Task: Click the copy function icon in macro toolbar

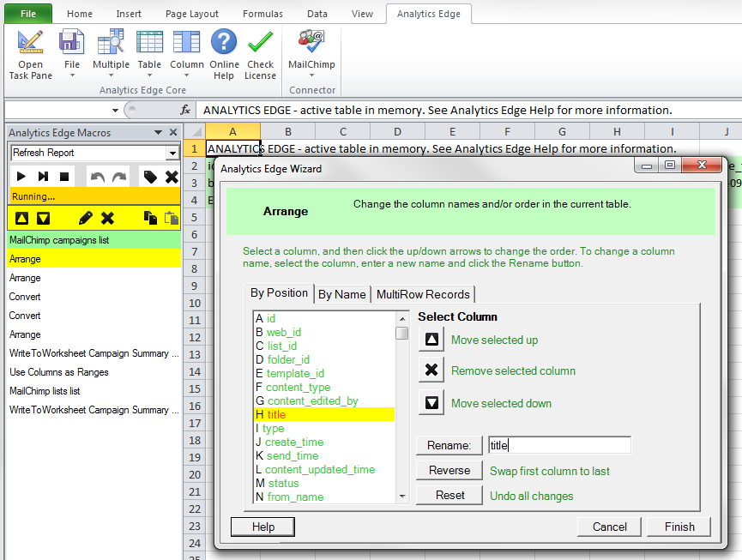Action: coord(150,218)
